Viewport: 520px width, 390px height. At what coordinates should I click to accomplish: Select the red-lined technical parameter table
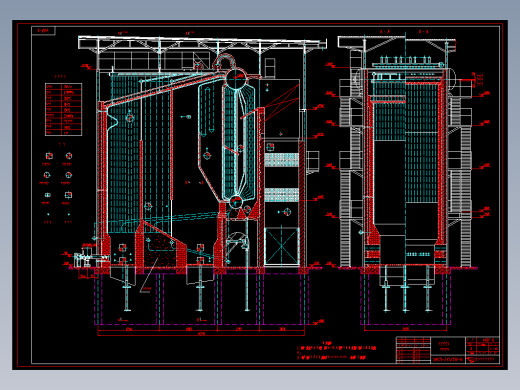(63, 110)
